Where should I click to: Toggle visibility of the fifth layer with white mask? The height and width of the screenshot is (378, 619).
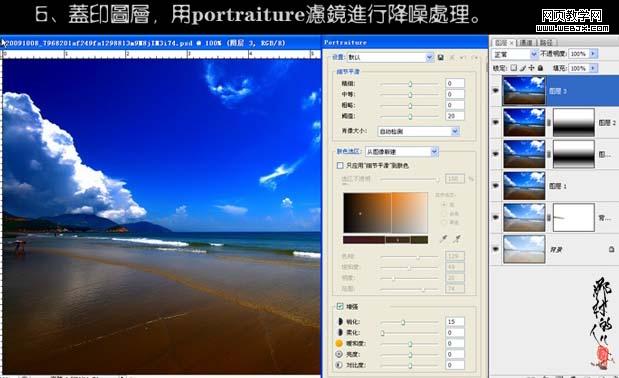(x=495, y=217)
